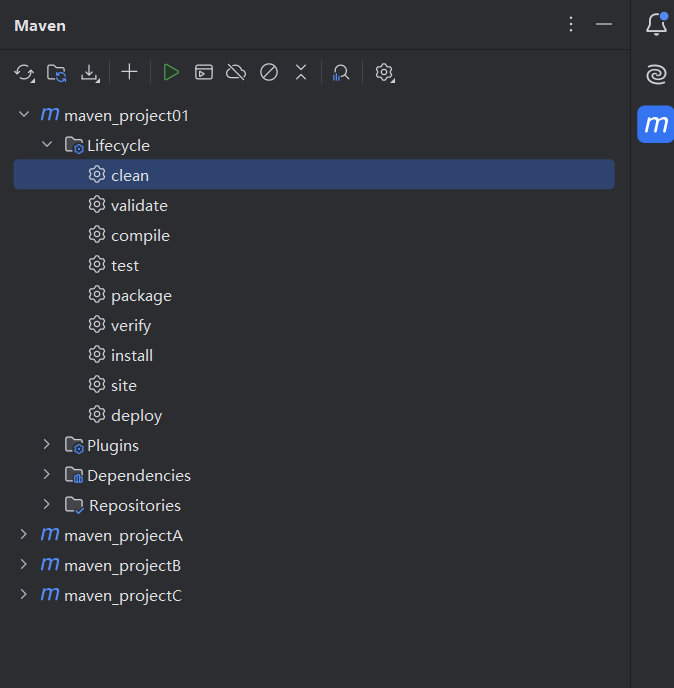
Task: Toggle Offline Mode cloud icon
Action: [236, 72]
